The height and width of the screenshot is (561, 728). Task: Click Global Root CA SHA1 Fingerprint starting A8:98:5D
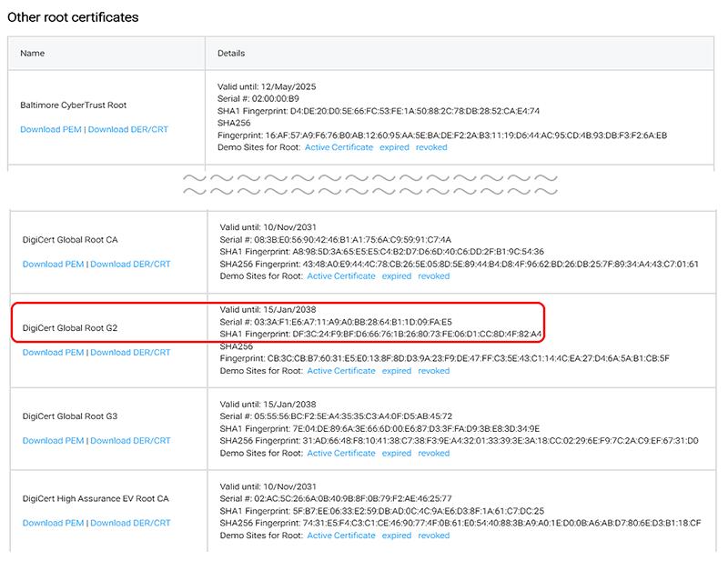click(381, 252)
